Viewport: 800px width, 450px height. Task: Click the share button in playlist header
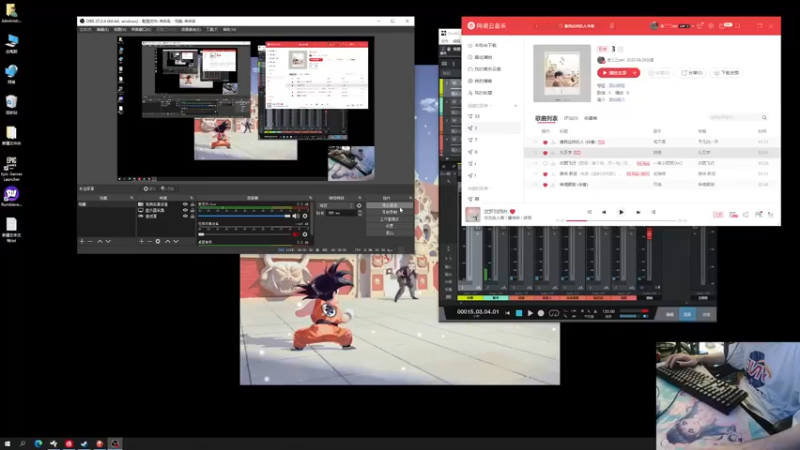(x=692, y=73)
